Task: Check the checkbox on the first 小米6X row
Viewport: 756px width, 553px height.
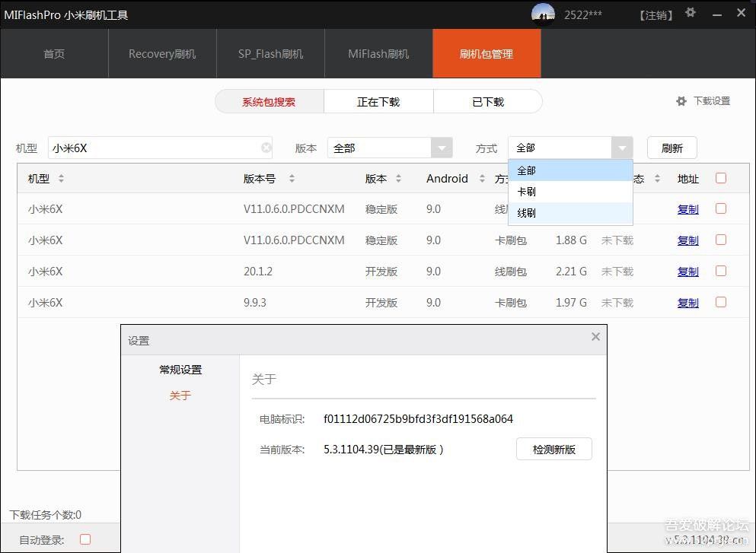Action: 721,208
